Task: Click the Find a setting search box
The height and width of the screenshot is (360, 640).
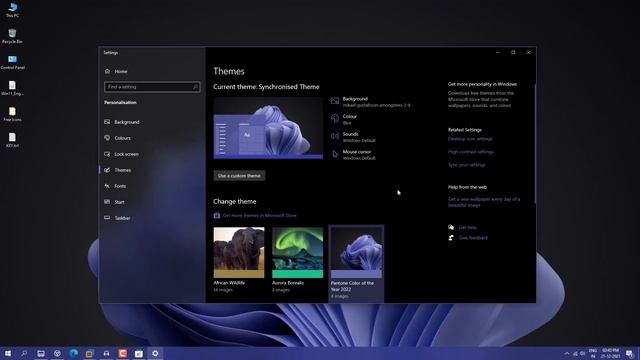Action: coord(152,87)
